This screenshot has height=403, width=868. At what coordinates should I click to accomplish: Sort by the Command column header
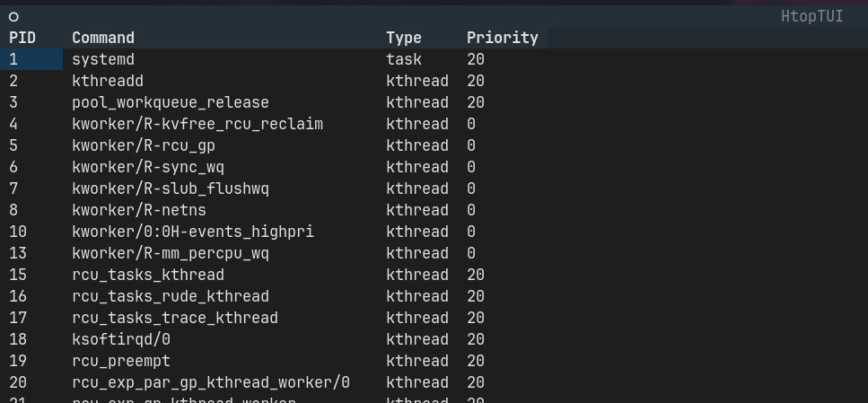103,38
